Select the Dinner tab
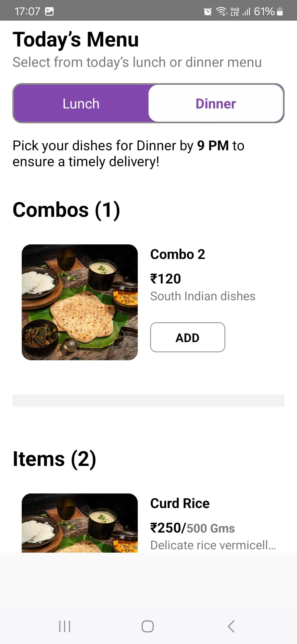The image size is (297, 644). (216, 103)
